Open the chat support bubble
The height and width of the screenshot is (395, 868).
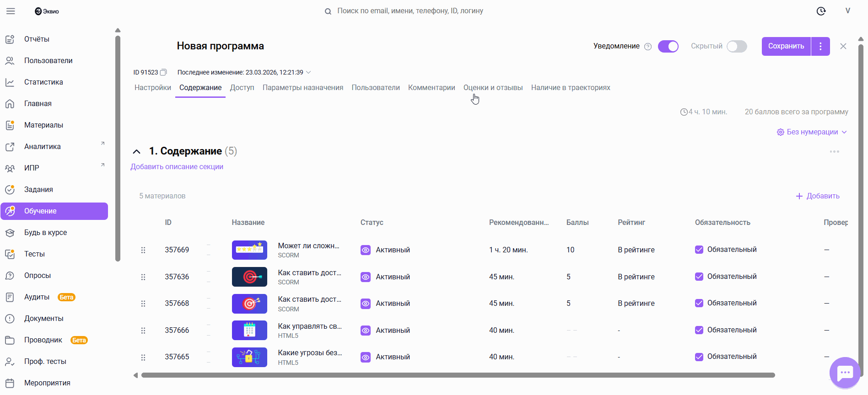click(845, 373)
